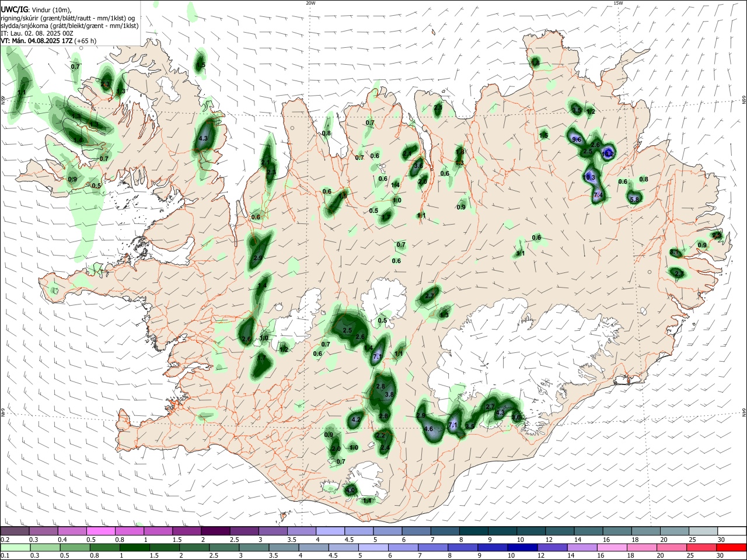Screen dimensions: 747x560
Task: Click the white 30 swatch in the top legend row
Action: click(731, 531)
